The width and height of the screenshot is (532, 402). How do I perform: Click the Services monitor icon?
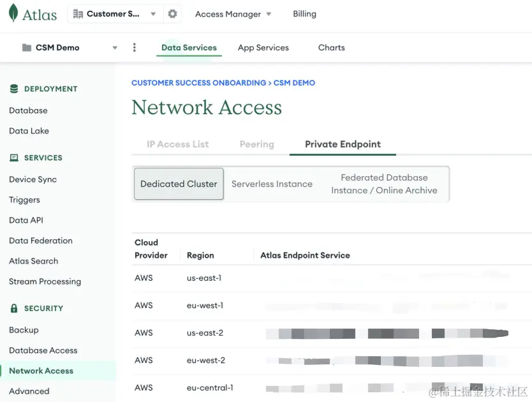(14, 158)
